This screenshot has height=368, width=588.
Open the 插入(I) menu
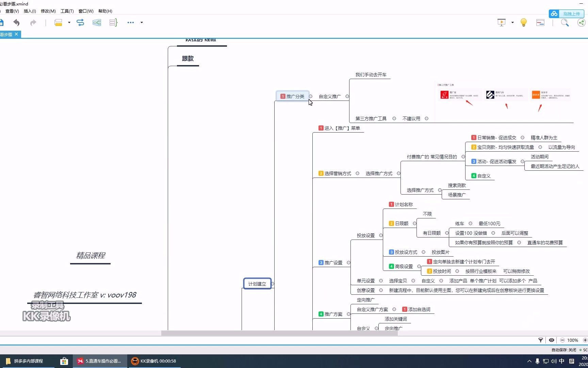pyautogui.click(x=30, y=11)
